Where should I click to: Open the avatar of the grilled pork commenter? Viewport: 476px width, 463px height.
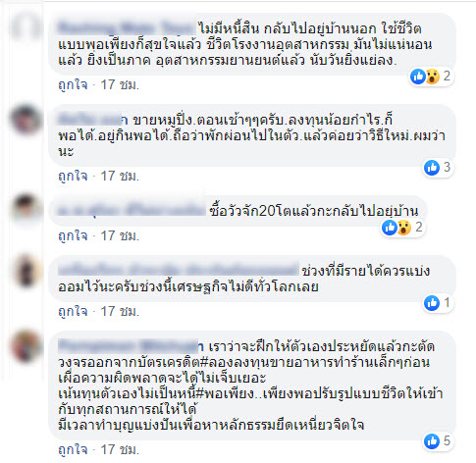click(x=26, y=120)
